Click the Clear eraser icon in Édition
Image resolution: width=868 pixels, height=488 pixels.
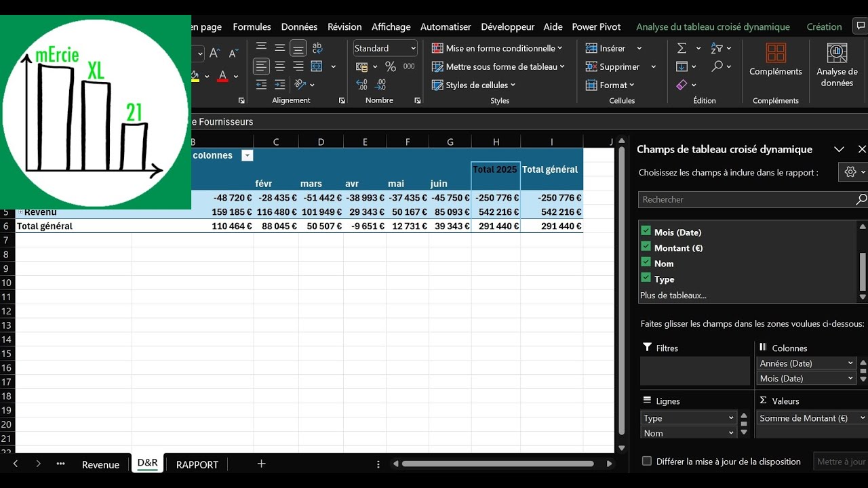click(682, 85)
